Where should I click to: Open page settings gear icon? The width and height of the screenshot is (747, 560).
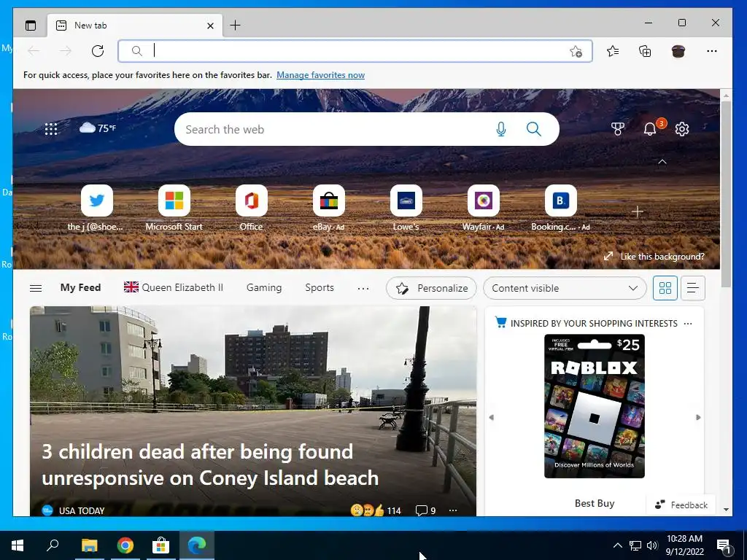pos(682,129)
